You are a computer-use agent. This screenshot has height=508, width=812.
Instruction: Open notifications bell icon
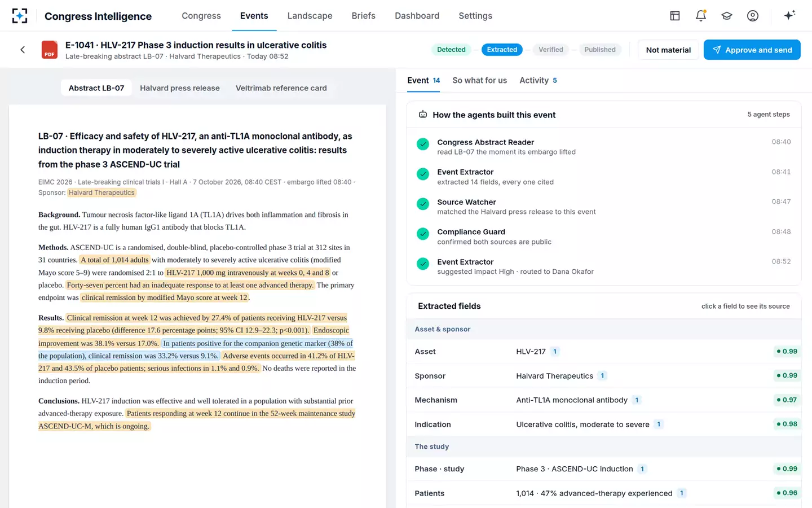click(x=701, y=16)
